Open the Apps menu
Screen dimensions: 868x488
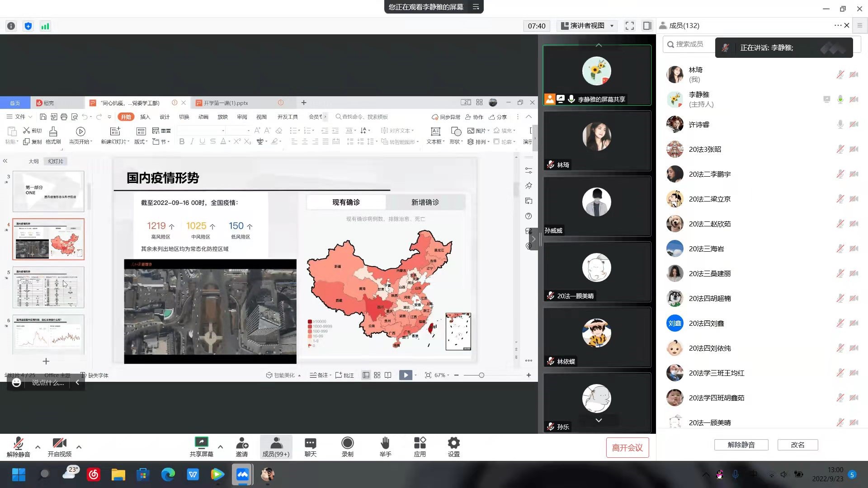pos(420,447)
